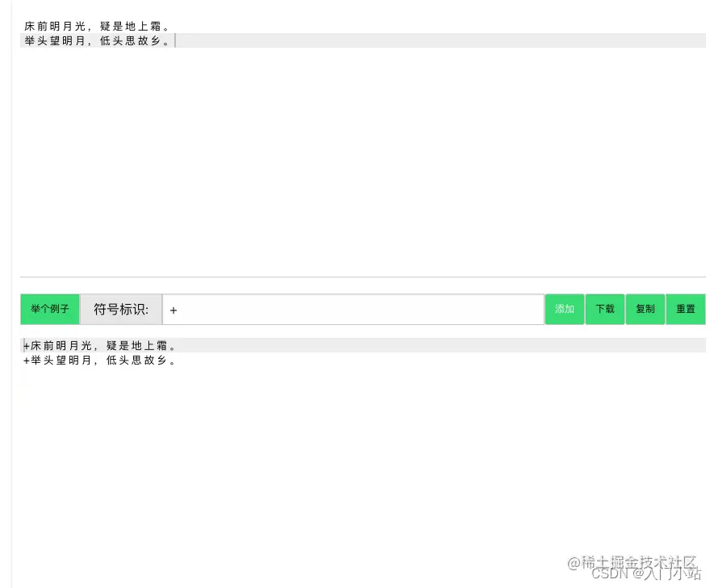Click the 重置 button
This screenshot has height=588, width=714.
click(x=686, y=309)
